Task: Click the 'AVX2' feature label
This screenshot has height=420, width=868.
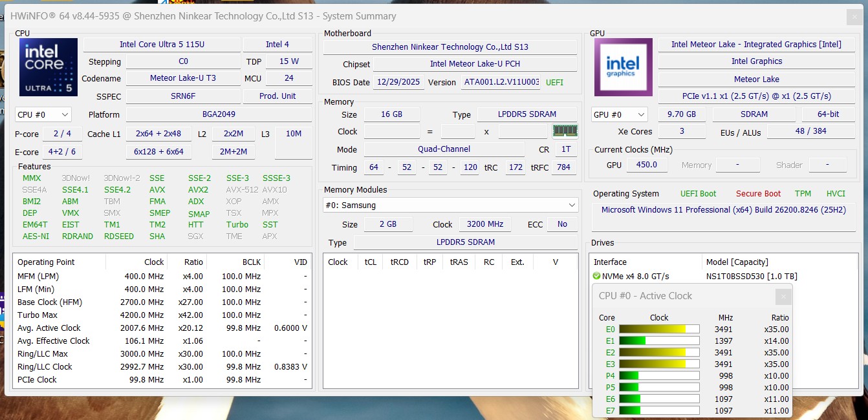Action: coord(198,190)
